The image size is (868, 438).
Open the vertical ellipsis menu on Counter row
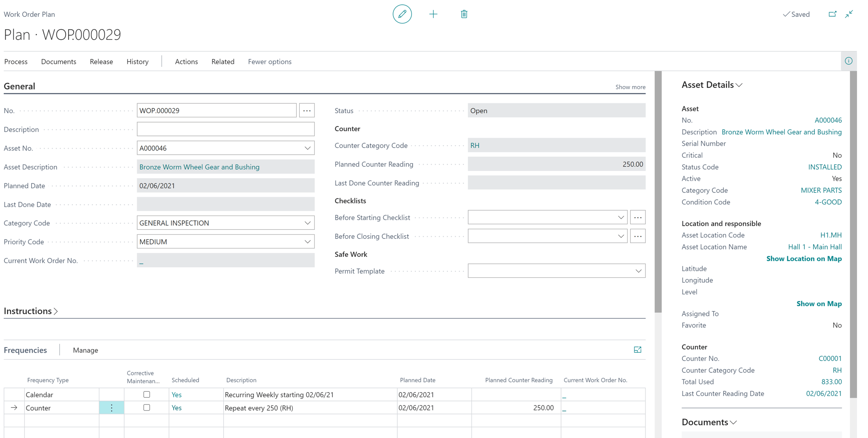point(111,408)
